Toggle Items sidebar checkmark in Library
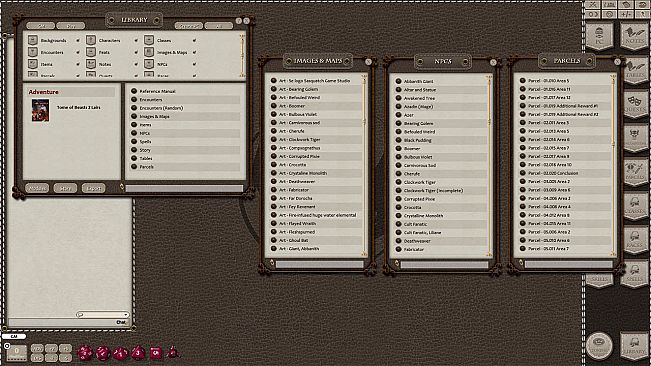Image resolution: width=651 pixels, height=366 pixels. (78, 65)
